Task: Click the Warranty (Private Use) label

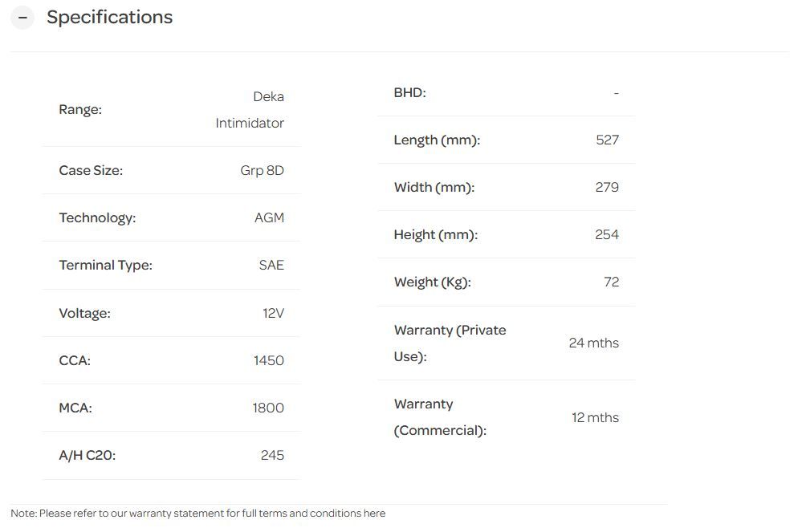Action: tap(450, 343)
